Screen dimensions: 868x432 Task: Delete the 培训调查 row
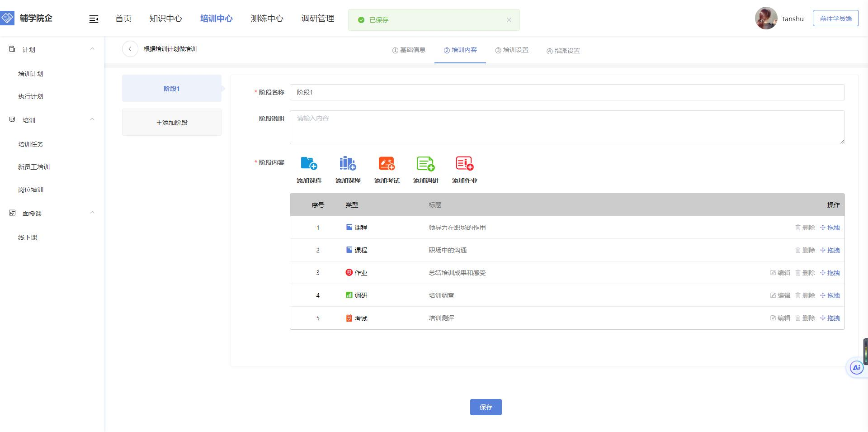805,295
